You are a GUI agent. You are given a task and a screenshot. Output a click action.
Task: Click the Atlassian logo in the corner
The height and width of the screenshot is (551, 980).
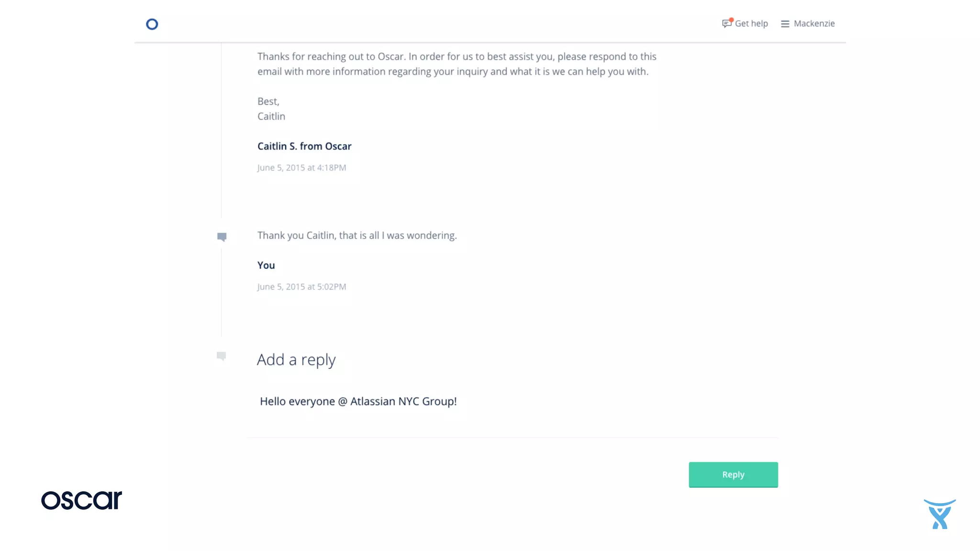[x=939, y=514]
